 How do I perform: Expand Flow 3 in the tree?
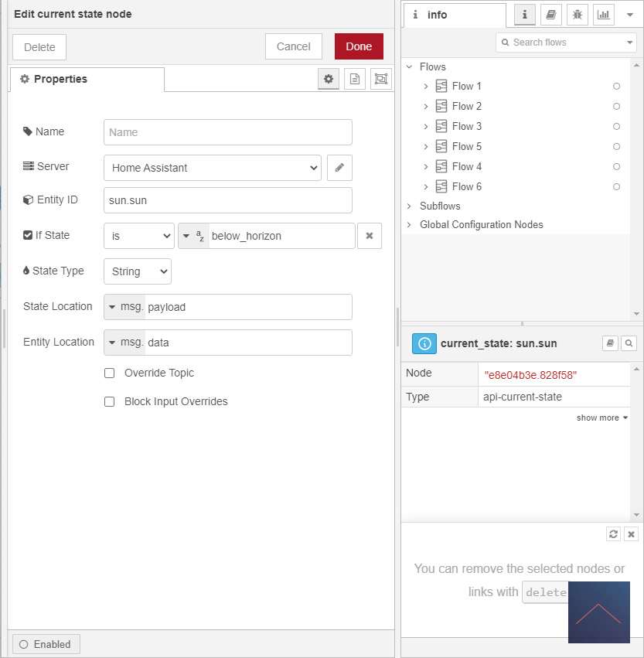(425, 126)
